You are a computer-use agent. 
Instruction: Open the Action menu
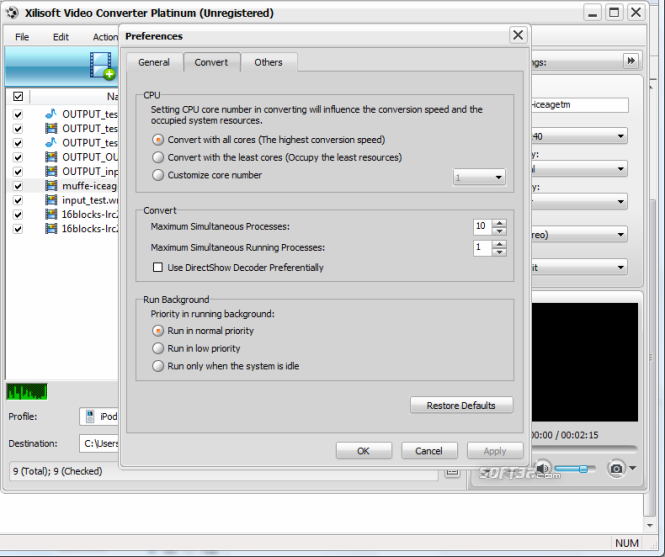click(105, 37)
